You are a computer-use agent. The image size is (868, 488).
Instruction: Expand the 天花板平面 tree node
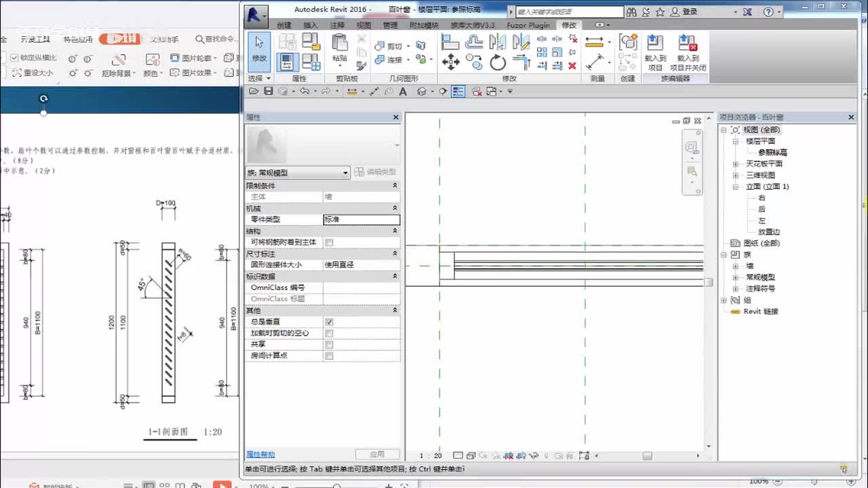736,164
